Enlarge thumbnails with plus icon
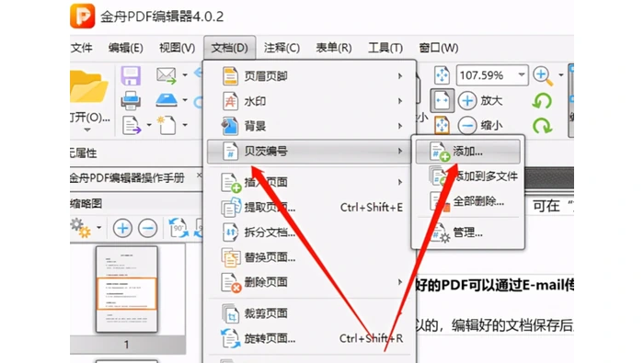Viewport: 644px width, 363px height. (x=122, y=228)
